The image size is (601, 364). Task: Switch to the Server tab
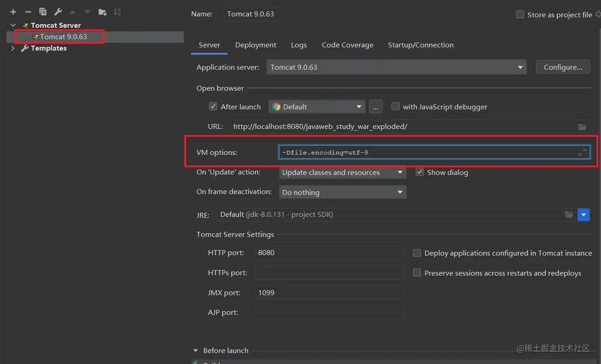point(209,45)
